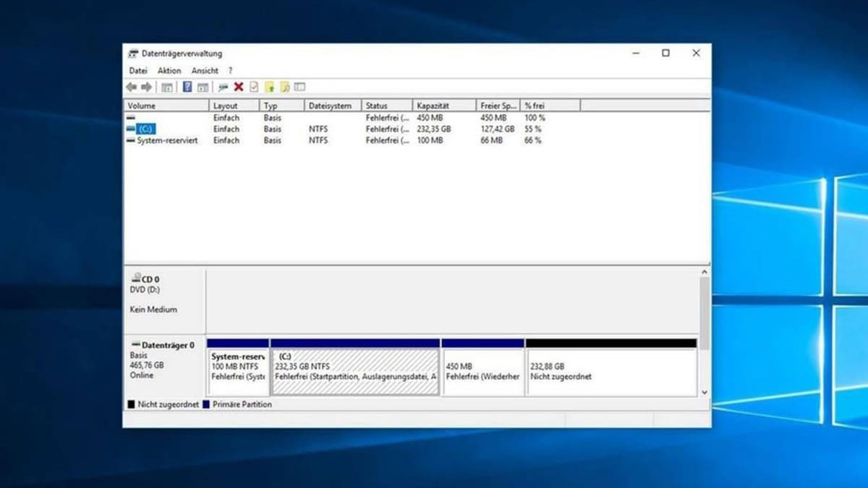Toggle the action pane toolbar icon after Help
The image size is (868, 488).
(203, 87)
